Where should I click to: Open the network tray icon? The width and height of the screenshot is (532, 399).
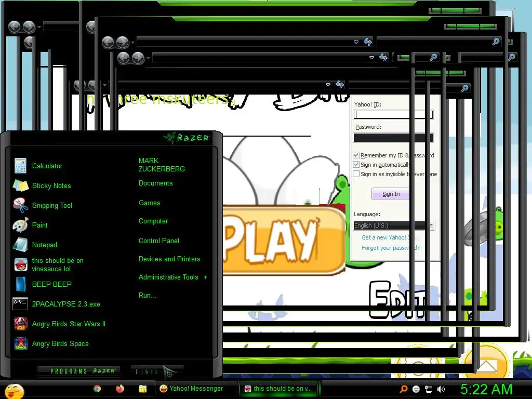click(x=429, y=389)
